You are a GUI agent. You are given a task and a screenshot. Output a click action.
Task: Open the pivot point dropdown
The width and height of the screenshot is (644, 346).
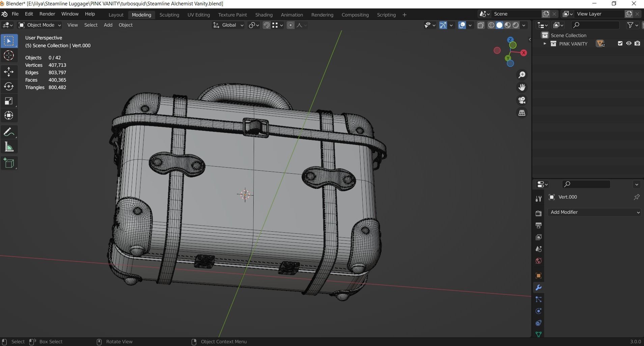[x=254, y=25]
